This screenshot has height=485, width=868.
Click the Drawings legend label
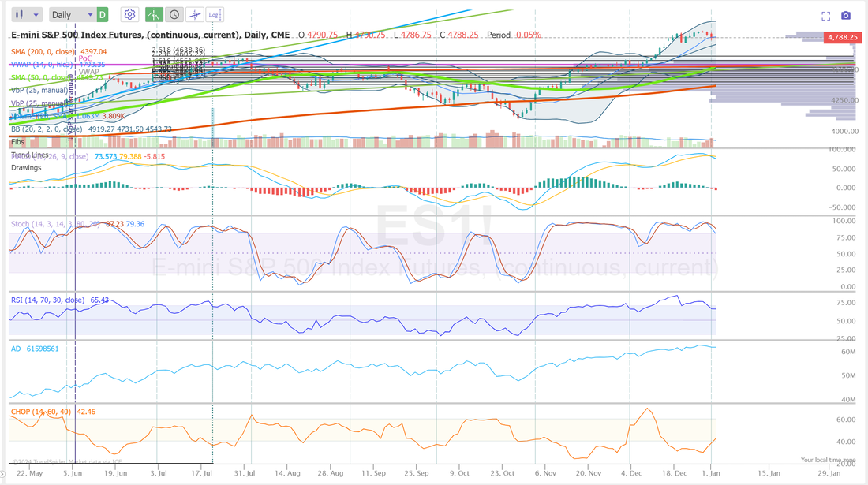26,167
